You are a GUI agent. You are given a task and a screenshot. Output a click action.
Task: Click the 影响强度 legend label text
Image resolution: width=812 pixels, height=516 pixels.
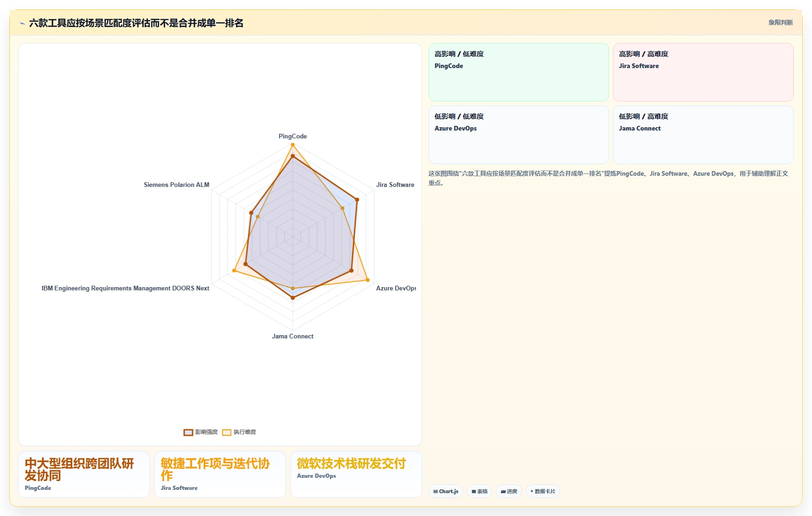click(x=207, y=432)
